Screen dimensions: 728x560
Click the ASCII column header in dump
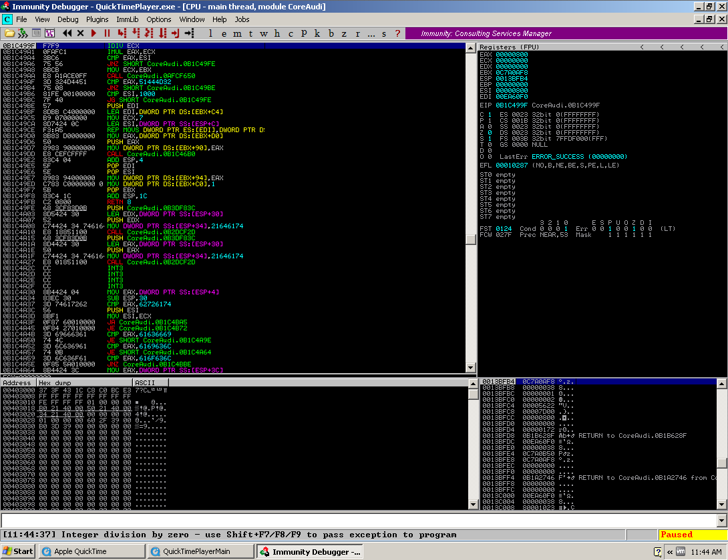(x=151, y=382)
